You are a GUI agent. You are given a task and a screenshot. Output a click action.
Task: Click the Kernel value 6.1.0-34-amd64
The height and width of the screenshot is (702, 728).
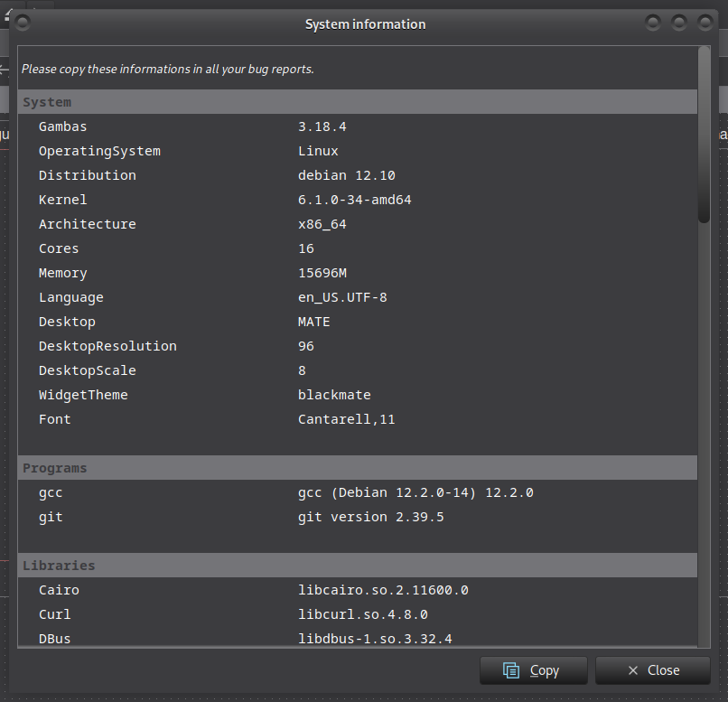(354, 200)
